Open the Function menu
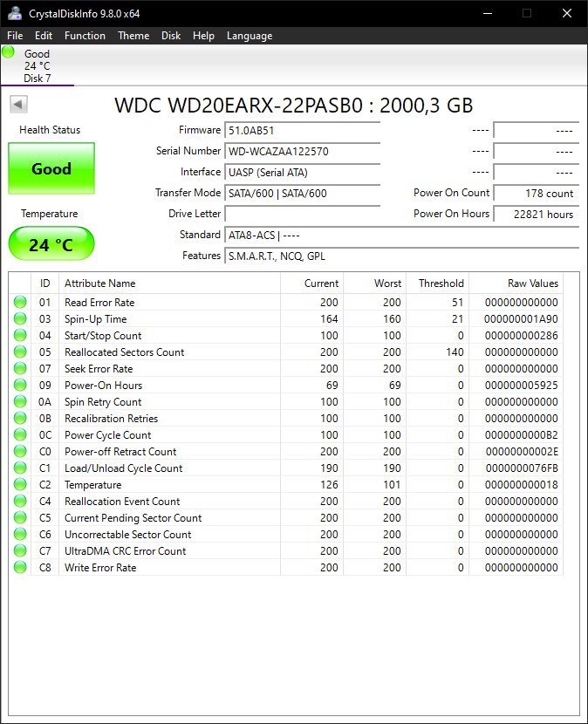 tap(85, 36)
